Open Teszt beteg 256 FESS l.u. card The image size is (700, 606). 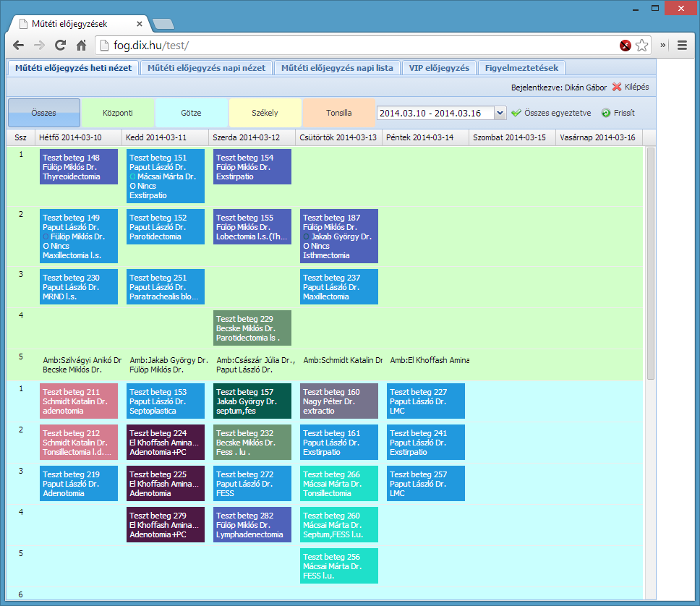[339, 566]
